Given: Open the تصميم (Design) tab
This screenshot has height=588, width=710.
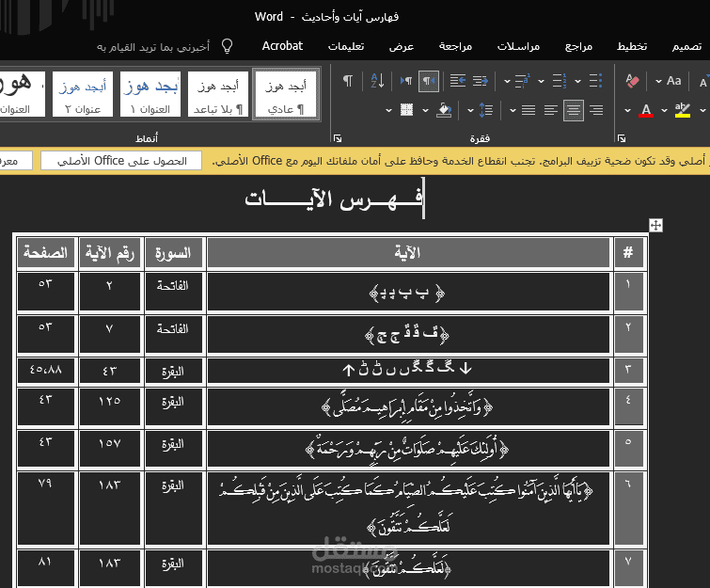Looking at the screenshot, I should click(686, 46).
